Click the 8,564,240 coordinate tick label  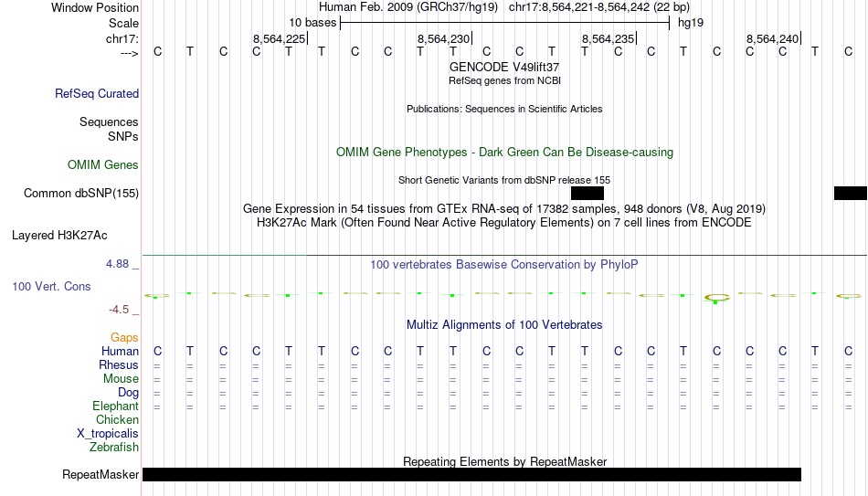point(772,38)
